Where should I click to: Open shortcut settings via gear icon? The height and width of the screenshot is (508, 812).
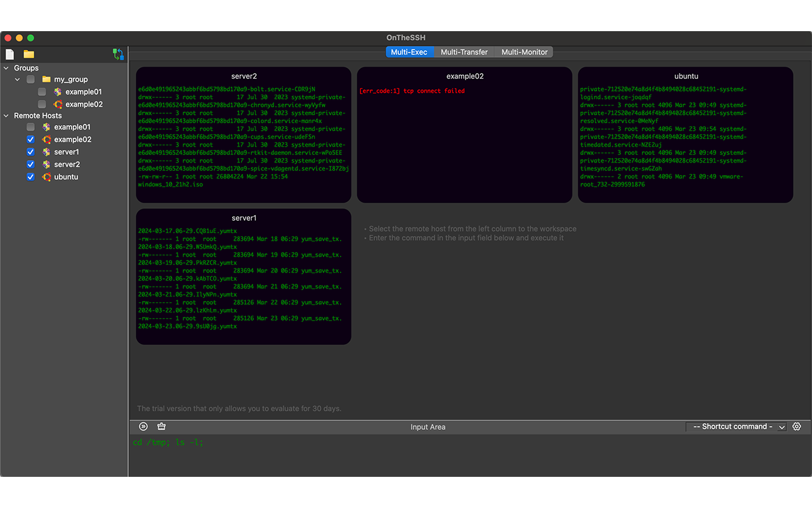click(797, 426)
